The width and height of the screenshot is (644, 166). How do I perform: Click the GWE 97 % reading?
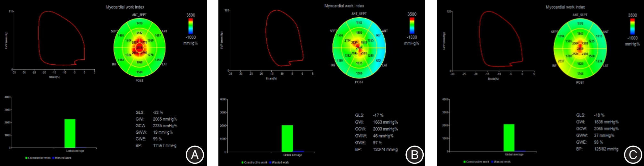click(377, 143)
